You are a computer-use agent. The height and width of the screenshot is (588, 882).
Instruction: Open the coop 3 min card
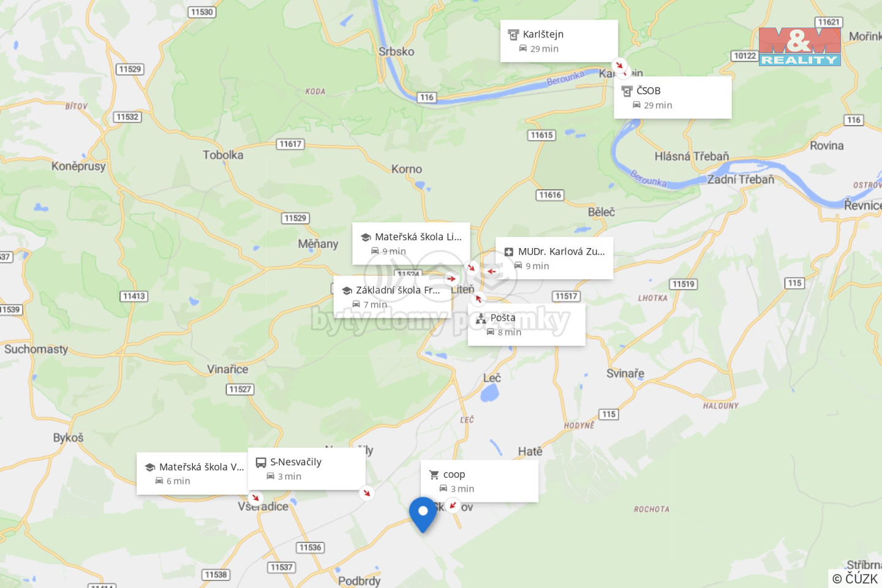(479, 481)
